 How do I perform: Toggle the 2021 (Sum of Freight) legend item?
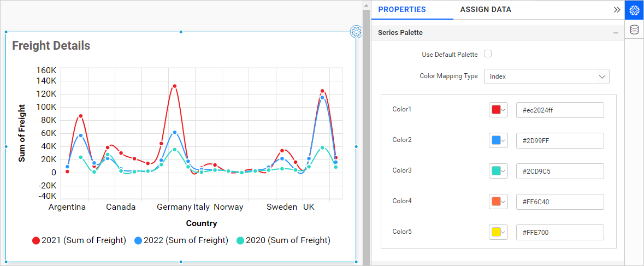click(79, 240)
